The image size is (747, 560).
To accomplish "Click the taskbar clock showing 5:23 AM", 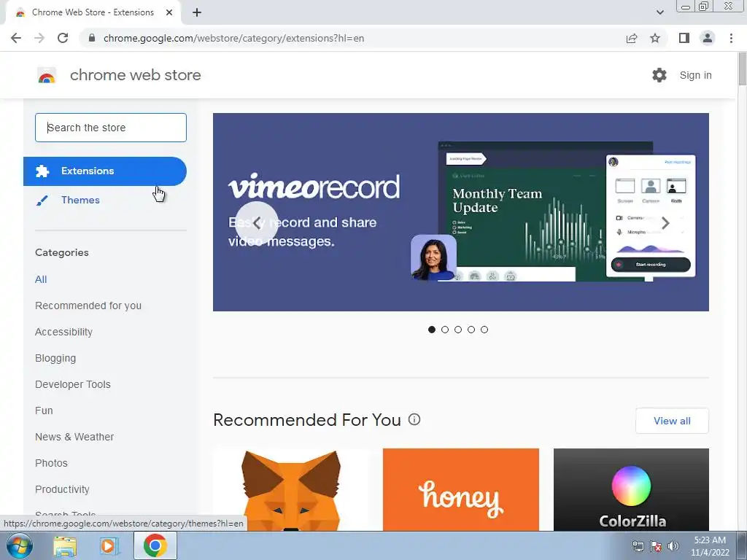I will (710, 546).
